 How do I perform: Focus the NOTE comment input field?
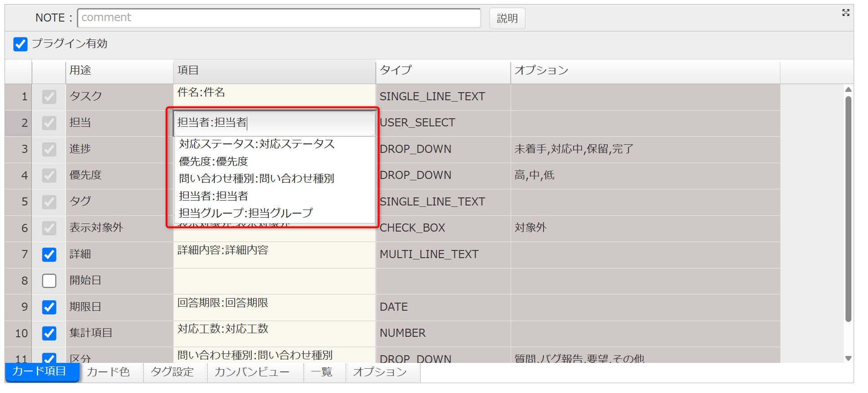279,18
